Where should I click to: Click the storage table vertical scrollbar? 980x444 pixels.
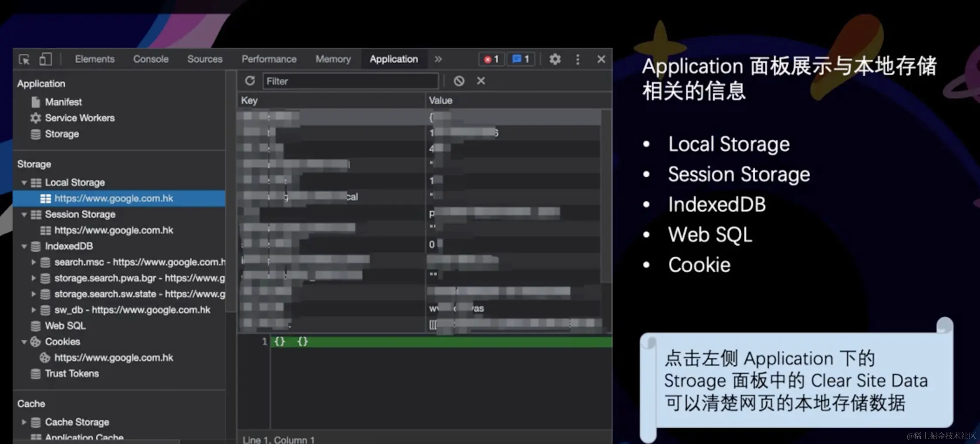pos(606,196)
